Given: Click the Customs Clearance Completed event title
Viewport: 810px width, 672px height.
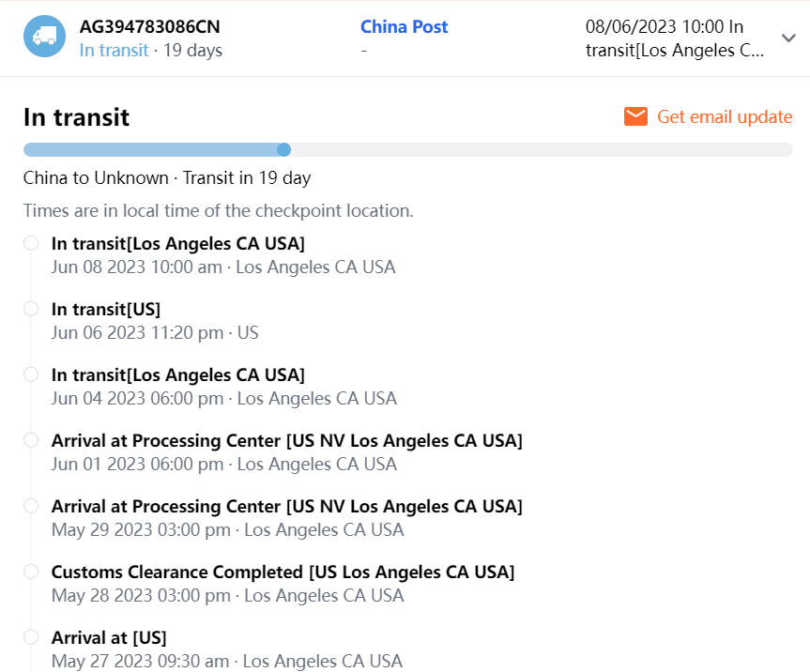Looking at the screenshot, I should [283, 572].
